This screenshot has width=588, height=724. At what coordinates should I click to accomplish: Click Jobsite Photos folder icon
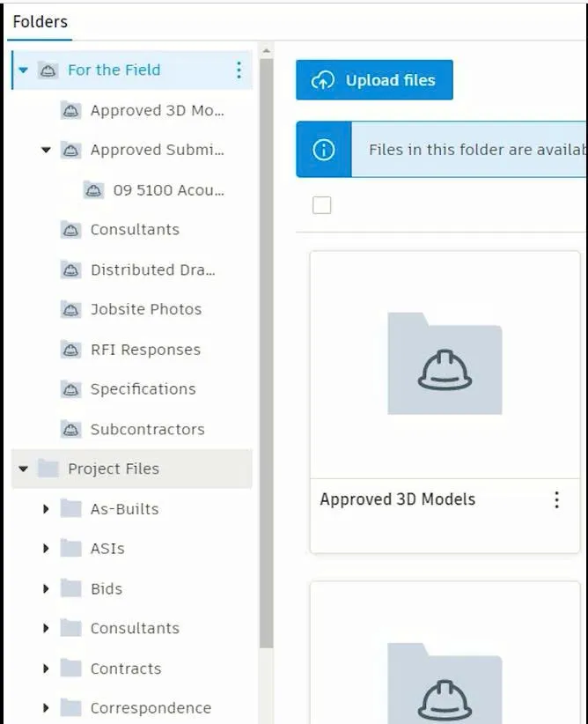[x=70, y=309]
